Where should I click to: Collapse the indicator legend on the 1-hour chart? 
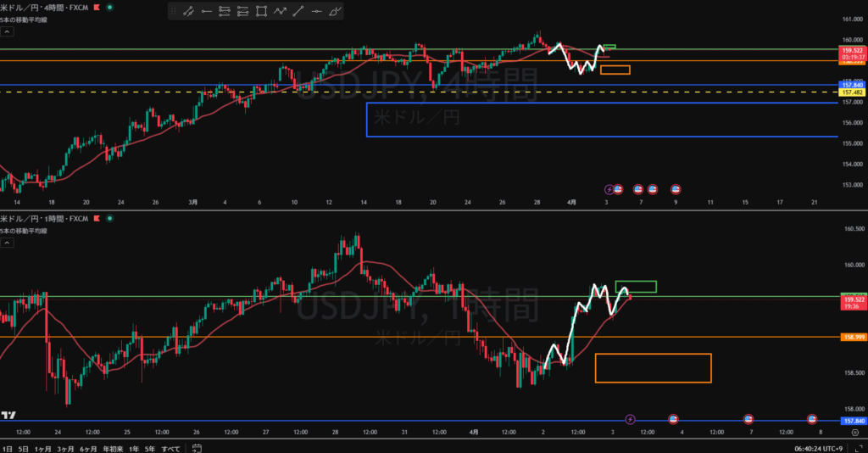7,243
